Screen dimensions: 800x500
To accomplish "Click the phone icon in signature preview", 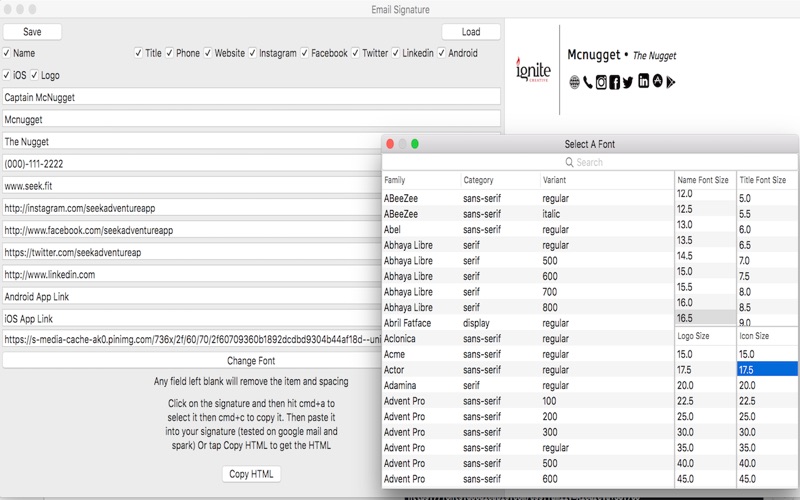I will (588, 82).
